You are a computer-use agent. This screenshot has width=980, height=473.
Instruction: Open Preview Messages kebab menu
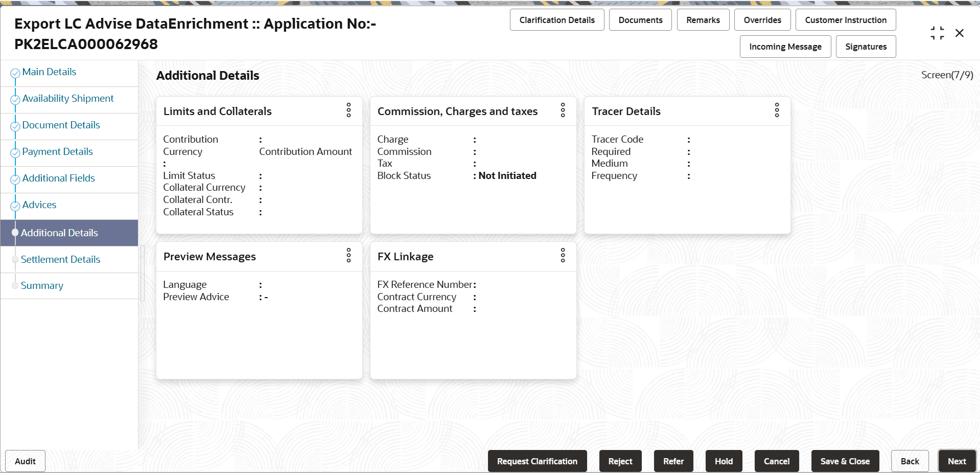[349, 255]
